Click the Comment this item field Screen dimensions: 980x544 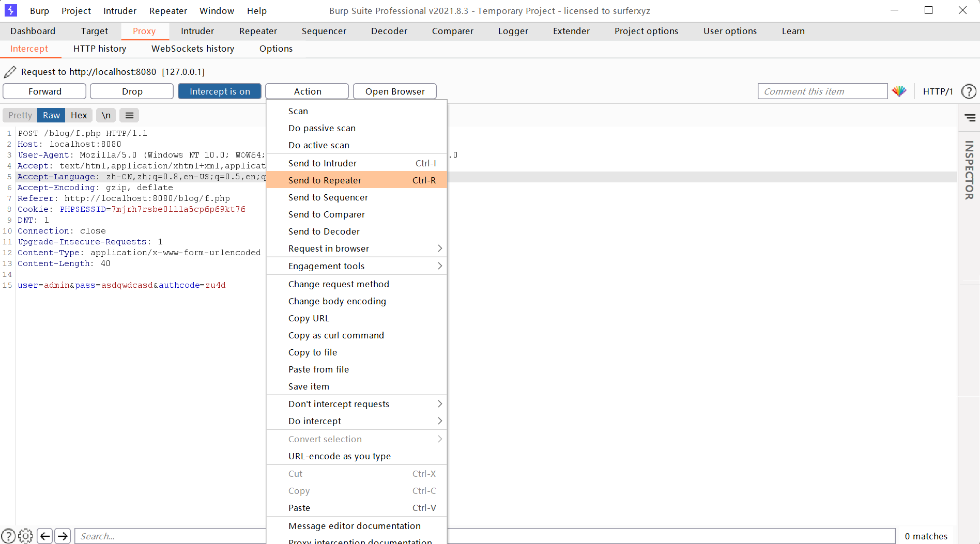[822, 91]
